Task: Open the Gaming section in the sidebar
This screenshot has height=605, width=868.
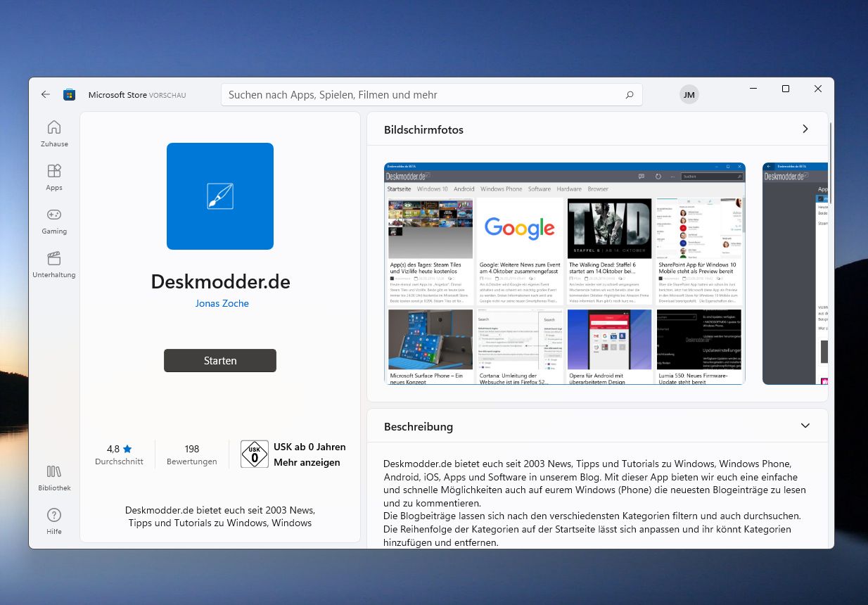Action: click(54, 221)
